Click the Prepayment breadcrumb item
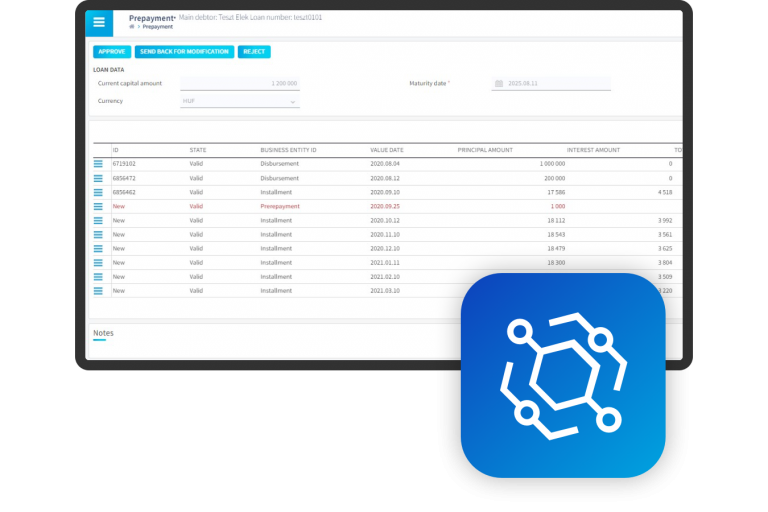 coord(158,27)
